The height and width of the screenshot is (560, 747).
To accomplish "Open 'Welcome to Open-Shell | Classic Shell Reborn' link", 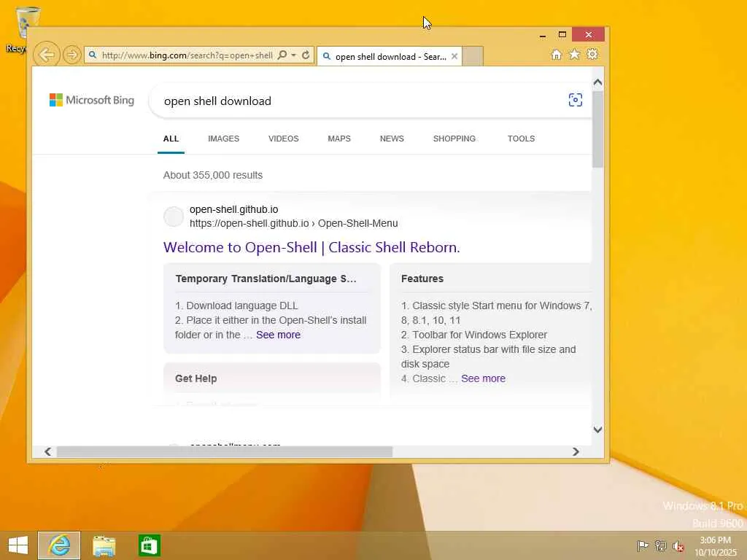I will click(x=311, y=247).
